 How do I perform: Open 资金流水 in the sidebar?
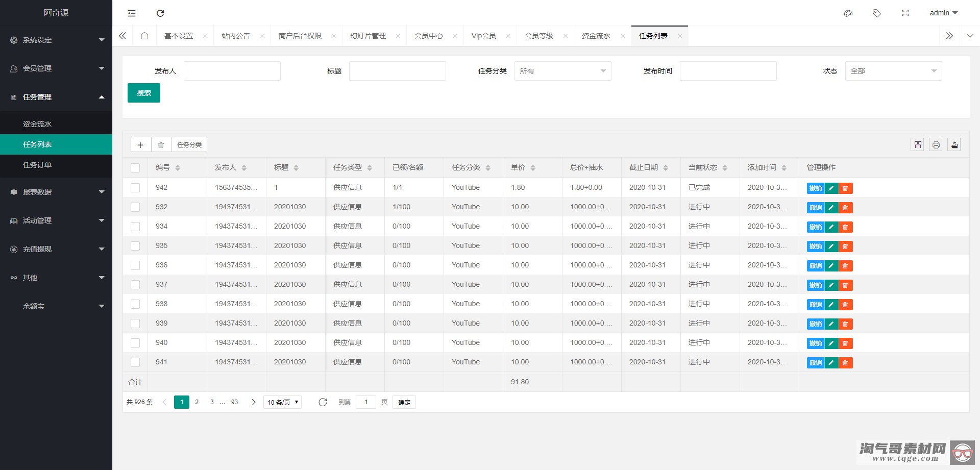56,124
